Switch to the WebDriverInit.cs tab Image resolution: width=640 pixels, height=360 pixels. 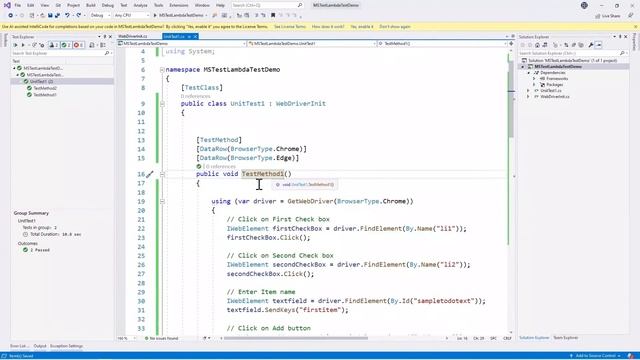(x=133, y=37)
